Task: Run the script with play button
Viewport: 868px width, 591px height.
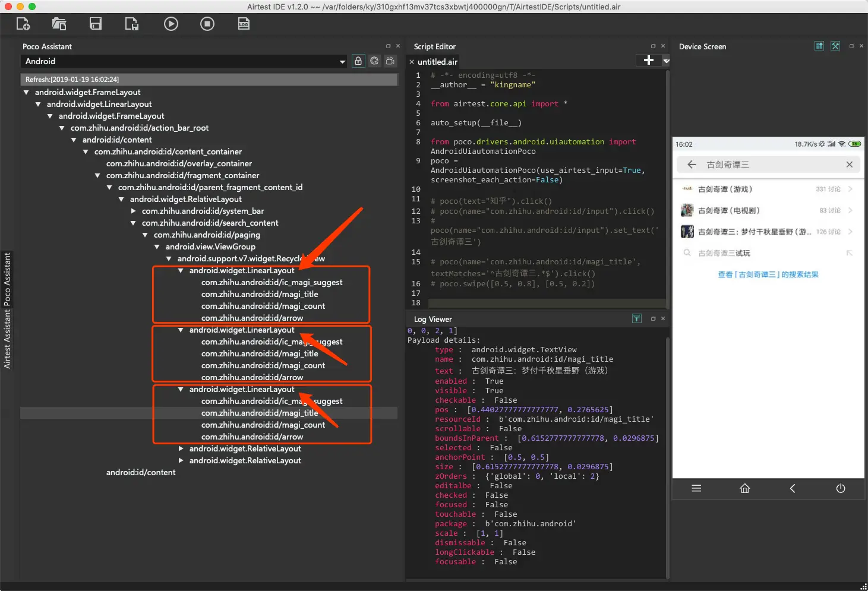Action: point(171,24)
